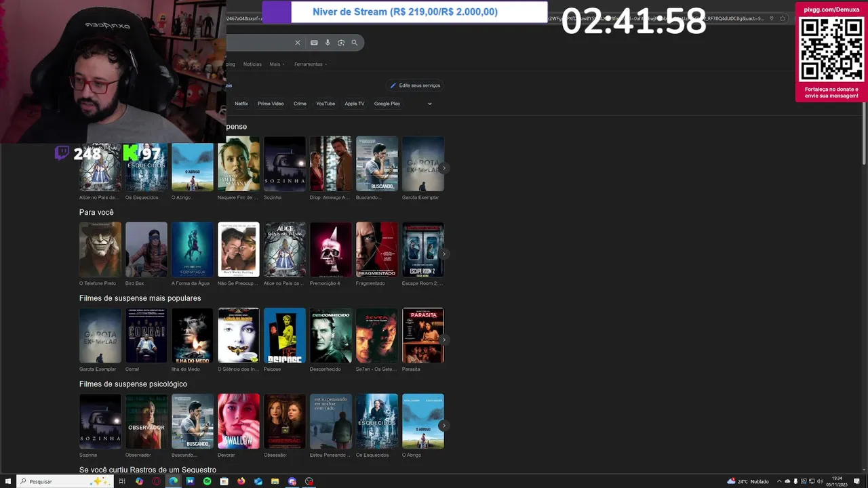Launch Copilot from the taskbar
Screen dimensions: 868x488
point(139,481)
